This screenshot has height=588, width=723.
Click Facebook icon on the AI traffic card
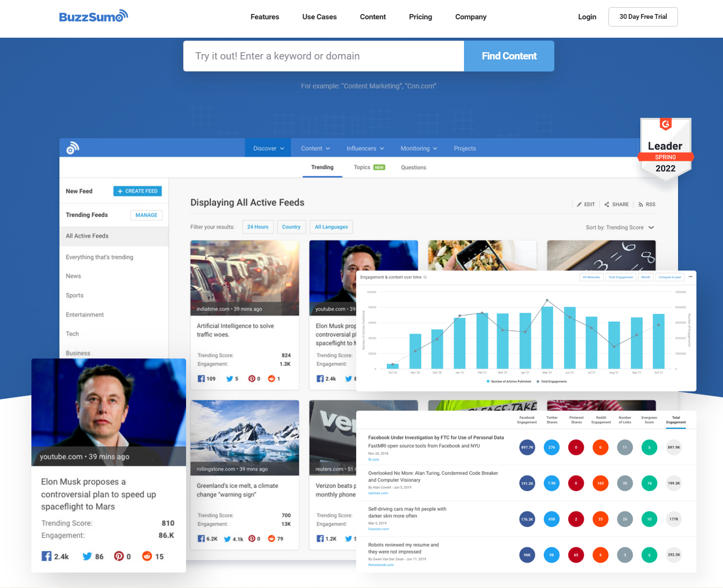click(x=201, y=379)
